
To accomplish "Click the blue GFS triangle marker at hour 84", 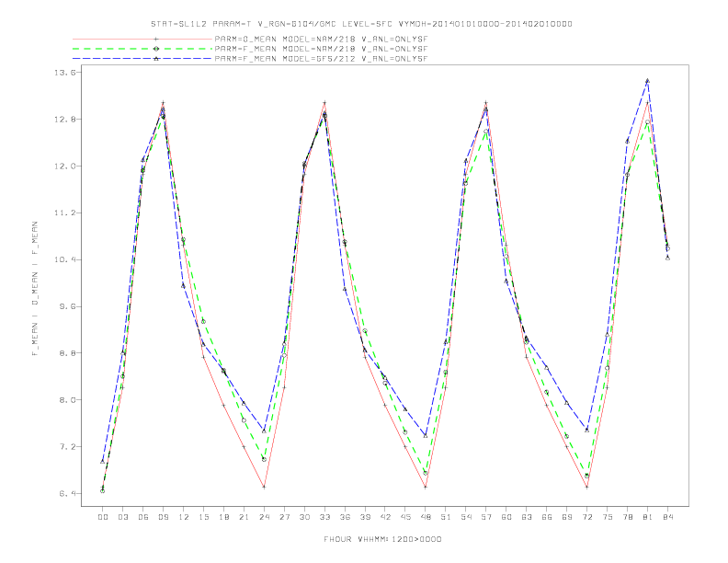I will coord(667,258).
